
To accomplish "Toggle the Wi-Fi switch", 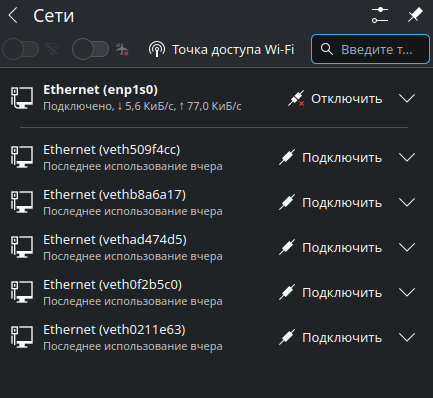I will [21, 49].
